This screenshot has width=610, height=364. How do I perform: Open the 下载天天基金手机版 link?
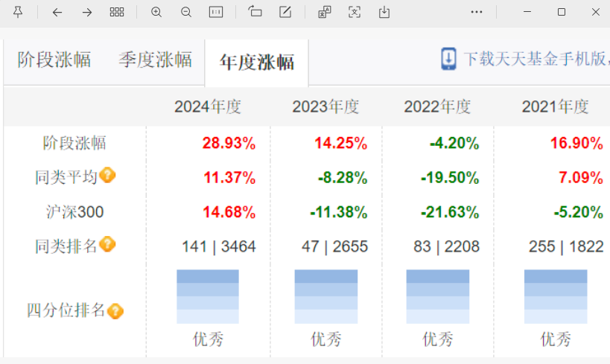point(536,59)
